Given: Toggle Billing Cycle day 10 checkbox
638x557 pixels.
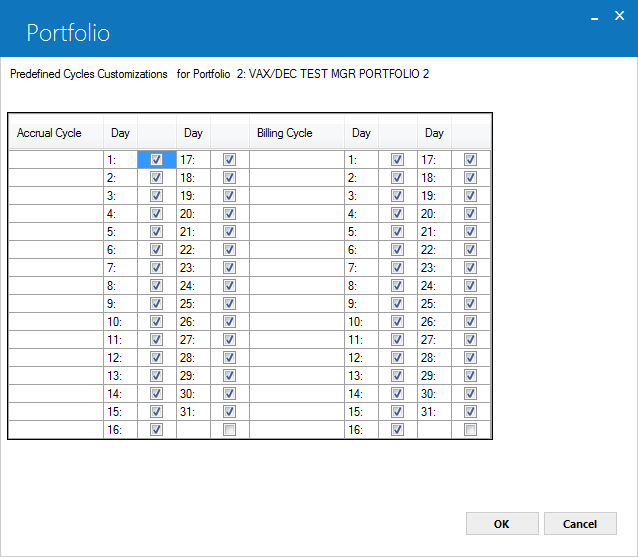Looking at the screenshot, I should point(397,321).
